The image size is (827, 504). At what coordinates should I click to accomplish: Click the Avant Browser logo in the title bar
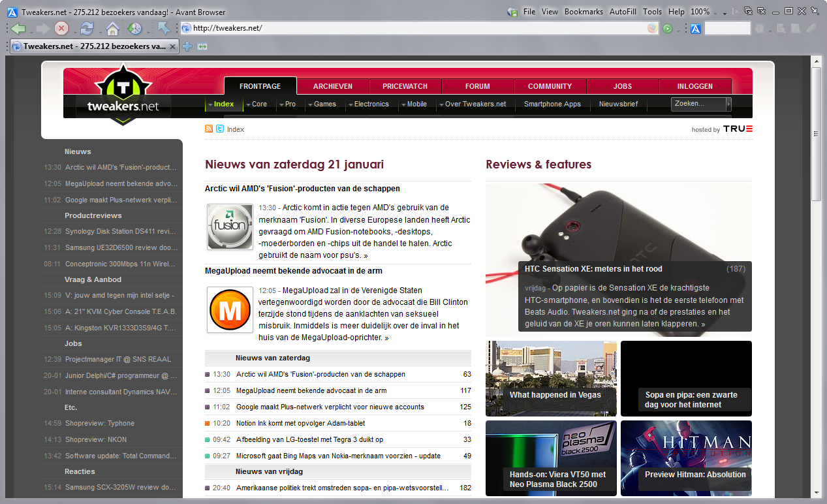12,12
